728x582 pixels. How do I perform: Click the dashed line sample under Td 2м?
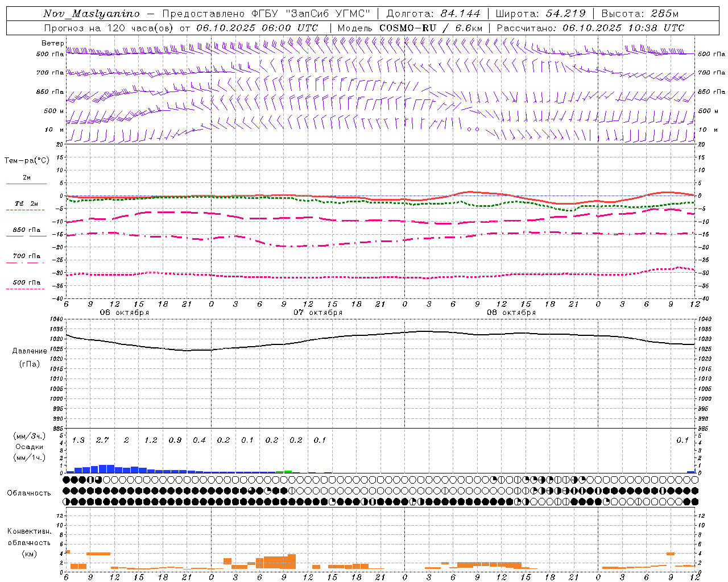[26, 210]
